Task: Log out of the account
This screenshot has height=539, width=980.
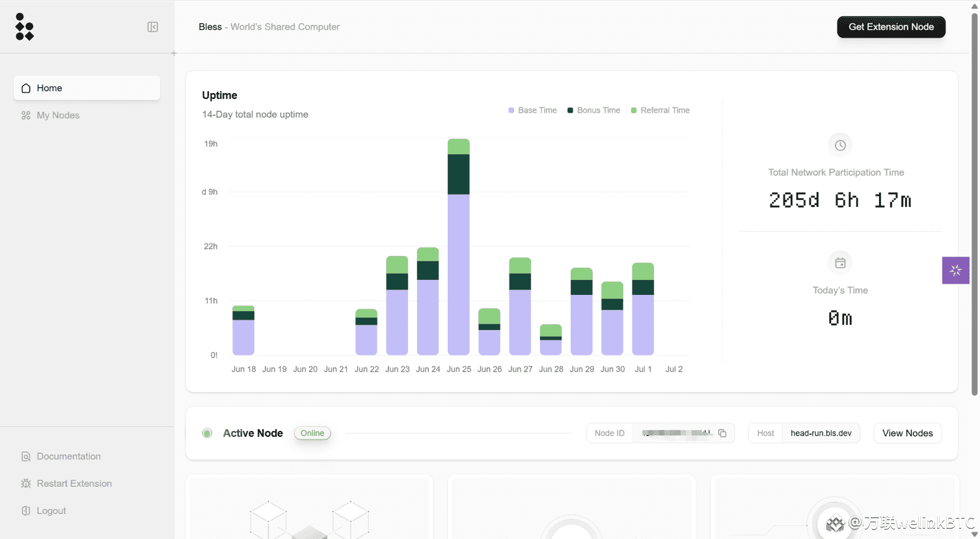Action: pos(51,511)
